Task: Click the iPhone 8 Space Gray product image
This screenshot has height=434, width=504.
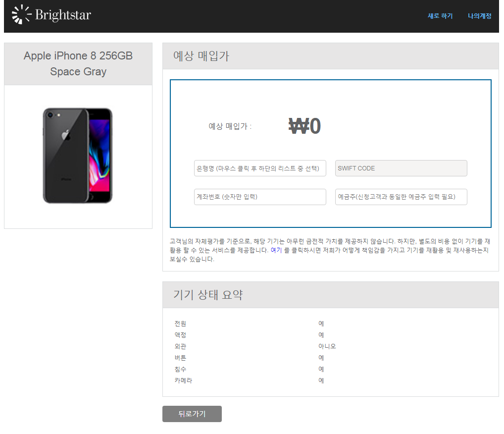Action: (x=78, y=156)
